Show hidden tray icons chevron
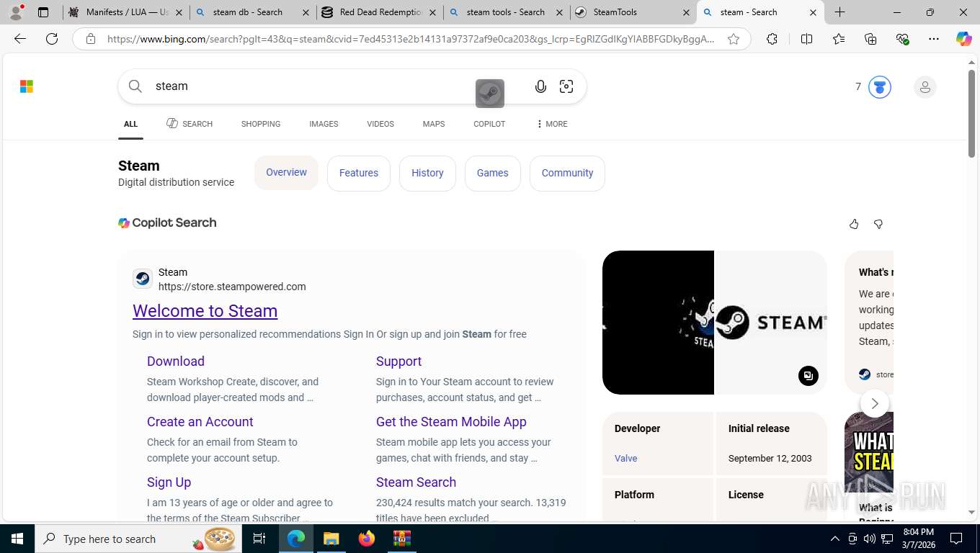Screen dimensions: 980x553 (835, 539)
